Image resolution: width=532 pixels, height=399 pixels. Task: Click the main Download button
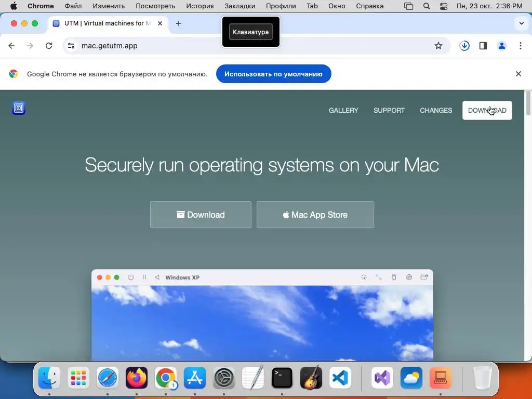tap(201, 215)
